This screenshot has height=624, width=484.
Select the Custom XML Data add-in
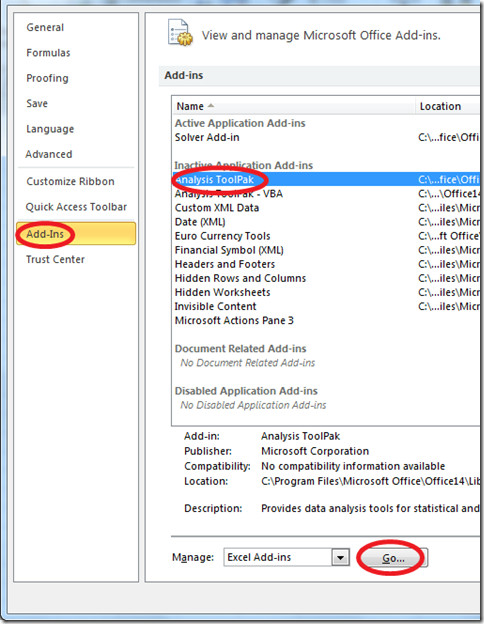click(x=326, y=208)
